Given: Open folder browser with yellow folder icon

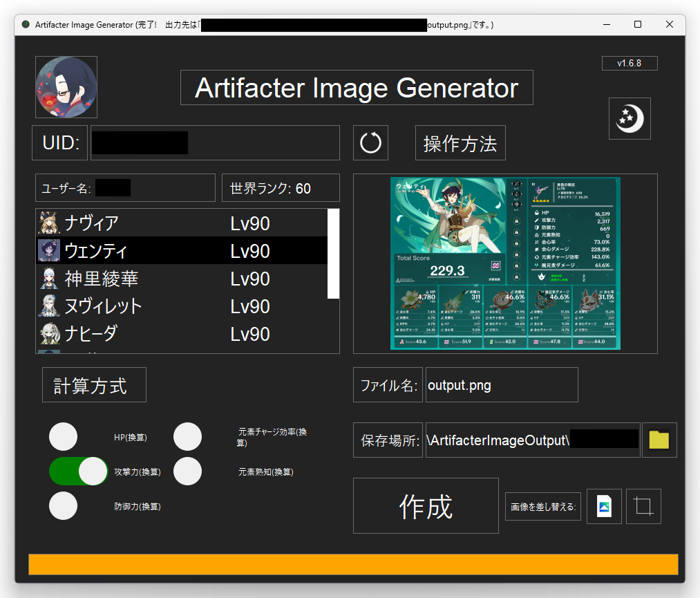Looking at the screenshot, I should (x=659, y=440).
